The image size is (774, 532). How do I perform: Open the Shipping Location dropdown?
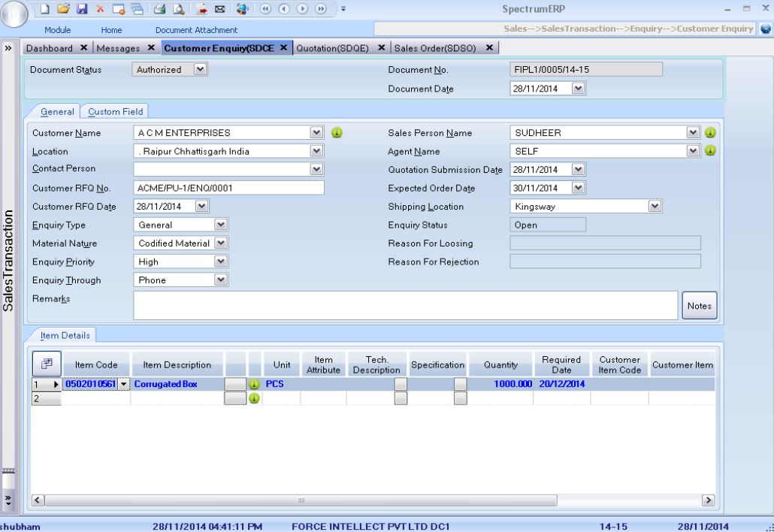tap(654, 206)
